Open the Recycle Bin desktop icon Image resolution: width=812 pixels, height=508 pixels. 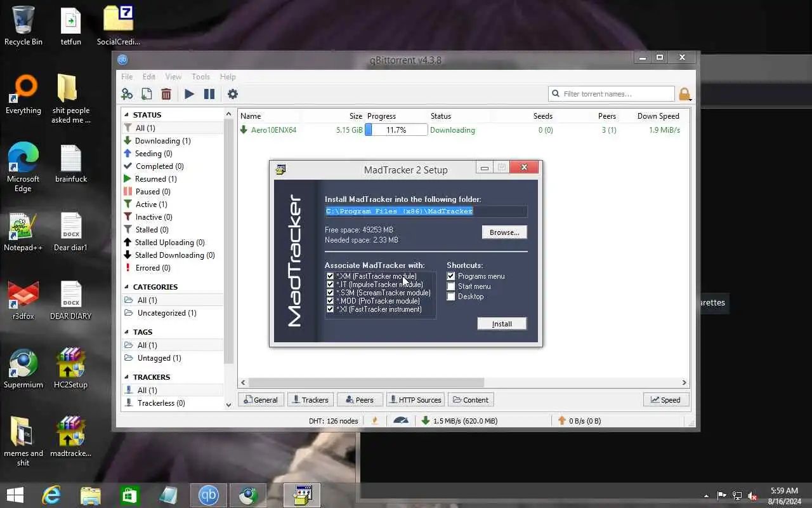tap(23, 26)
